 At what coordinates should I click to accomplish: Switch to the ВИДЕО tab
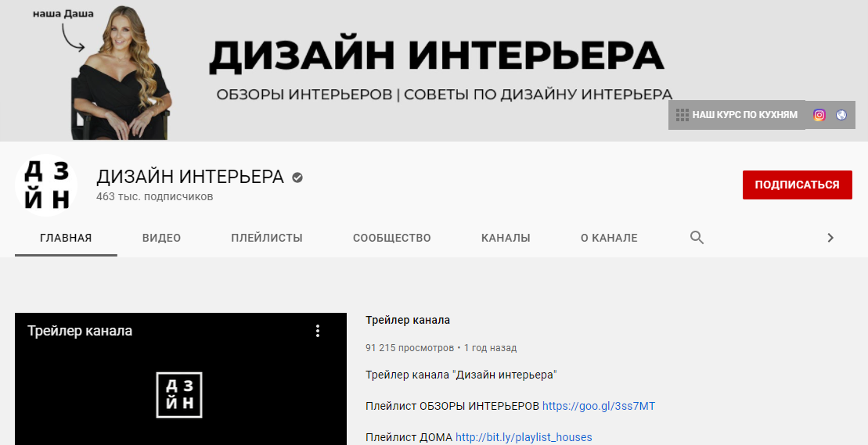point(162,238)
